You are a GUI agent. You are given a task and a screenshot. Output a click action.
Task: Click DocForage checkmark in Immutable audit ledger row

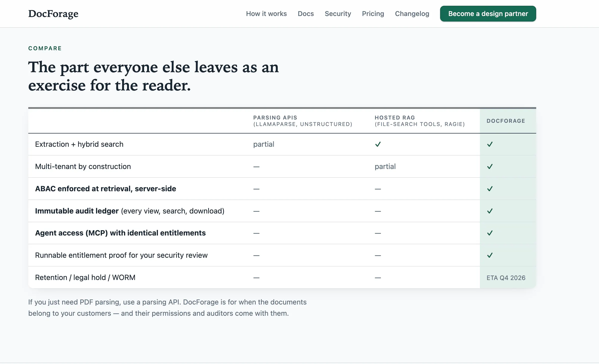490,211
